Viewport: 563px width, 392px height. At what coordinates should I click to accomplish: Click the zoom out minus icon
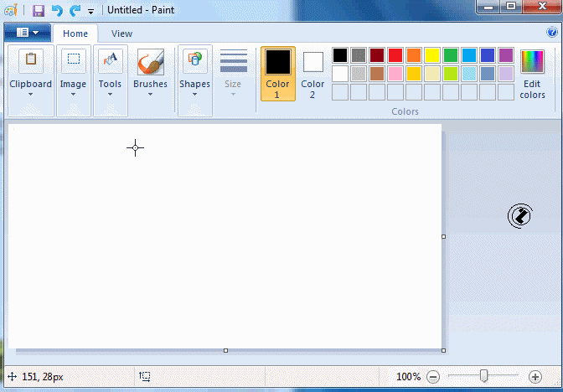click(x=433, y=377)
